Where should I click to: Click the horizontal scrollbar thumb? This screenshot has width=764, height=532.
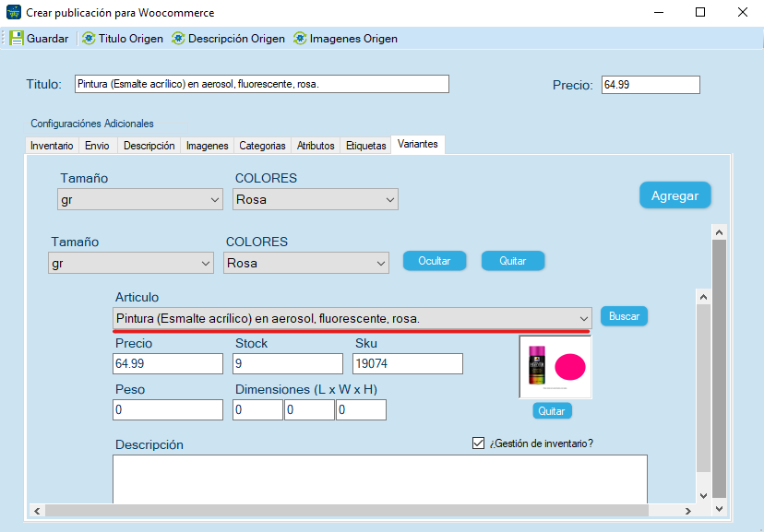(x=346, y=511)
